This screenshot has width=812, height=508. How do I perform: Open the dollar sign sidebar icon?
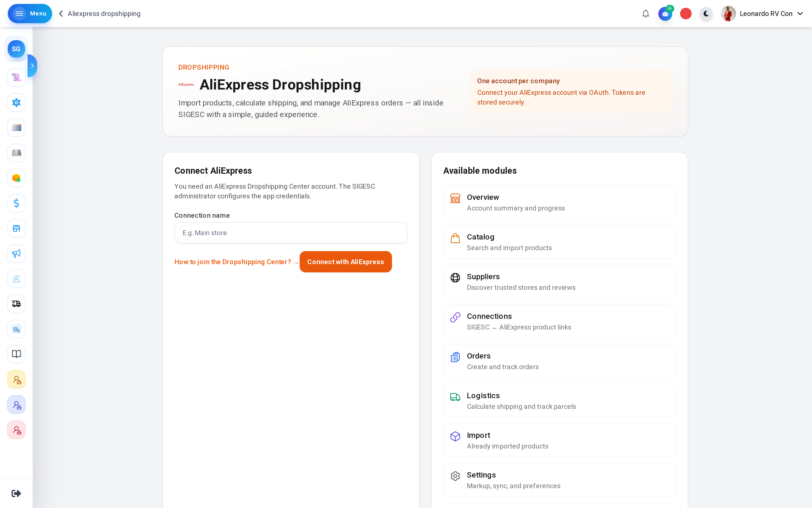pyautogui.click(x=16, y=203)
